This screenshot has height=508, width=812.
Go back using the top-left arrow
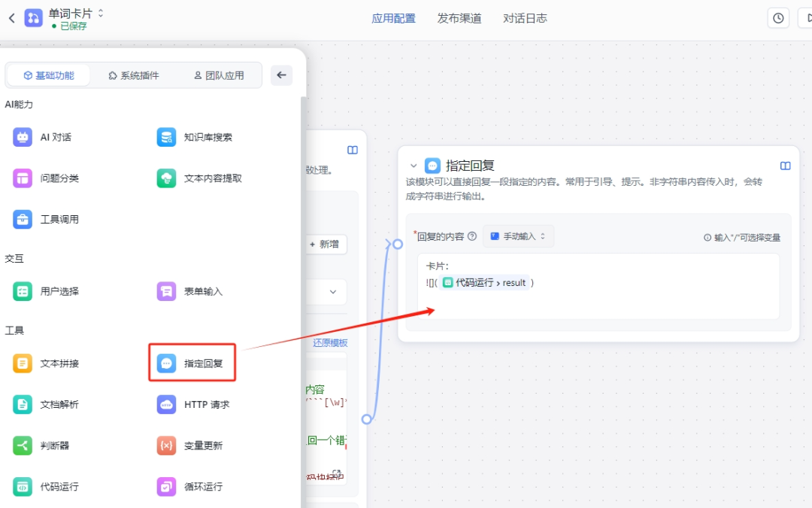click(x=12, y=18)
